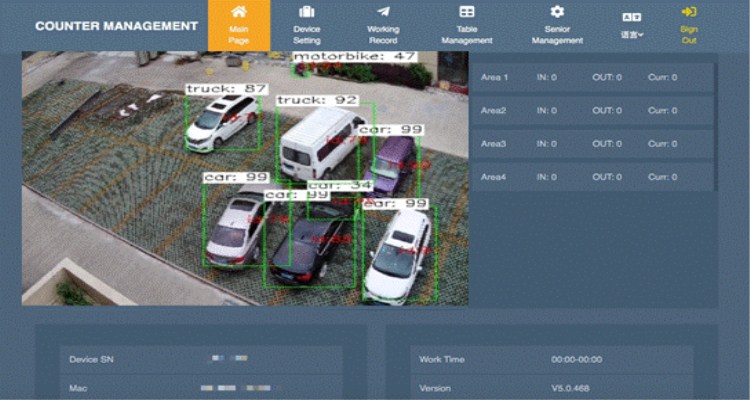Click the Area3 row label
The height and width of the screenshot is (400, 750).
(494, 144)
